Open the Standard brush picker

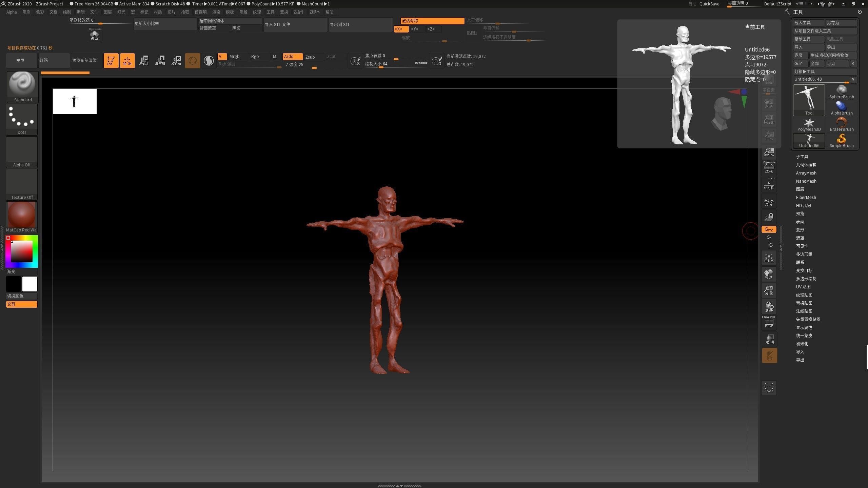(x=22, y=87)
